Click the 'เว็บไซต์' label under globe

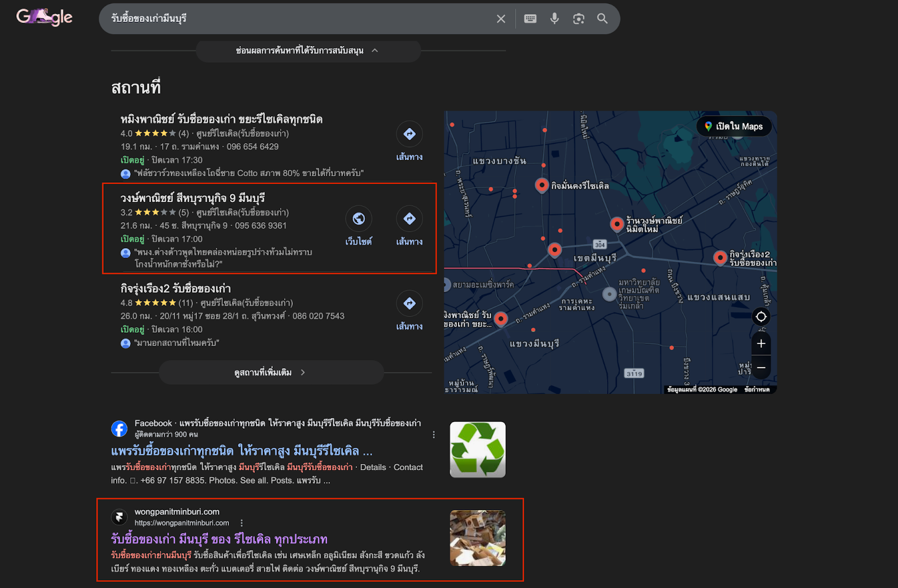tap(359, 242)
